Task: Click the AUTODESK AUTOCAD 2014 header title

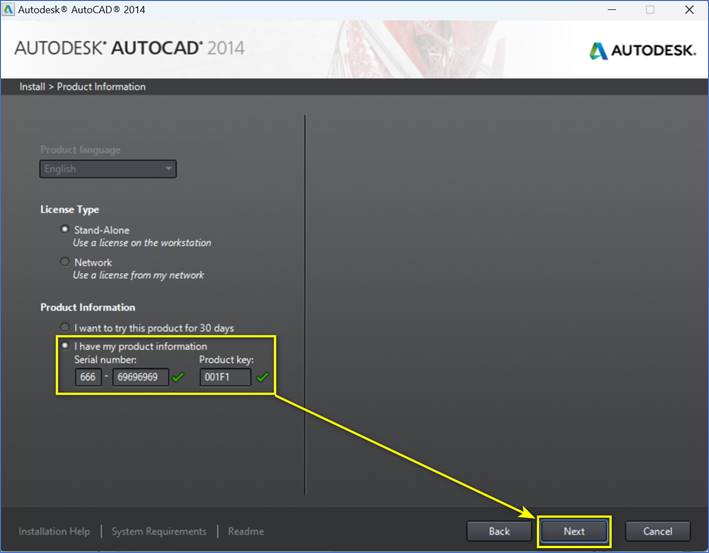Action: click(130, 48)
